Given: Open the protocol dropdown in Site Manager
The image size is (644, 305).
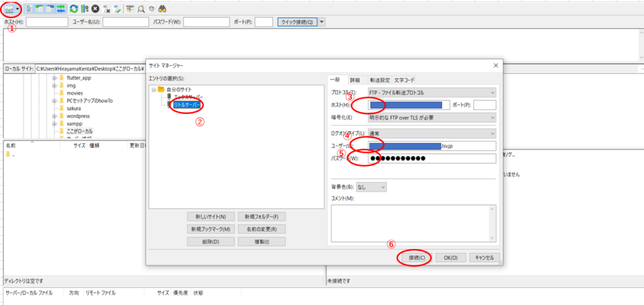Looking at the screenshot, I should 431,92.
